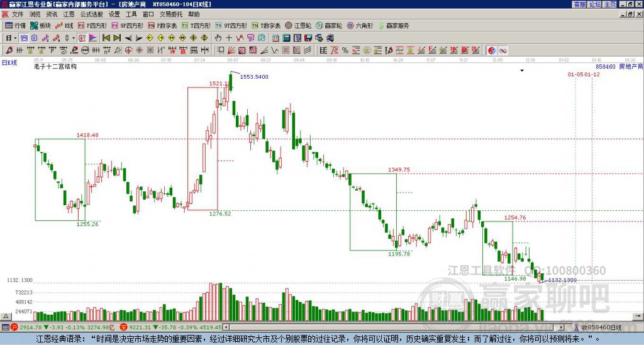Select the circle-with-crosshair red tool icon
This screenshot has height=345, width=644.
click(128, 50)
